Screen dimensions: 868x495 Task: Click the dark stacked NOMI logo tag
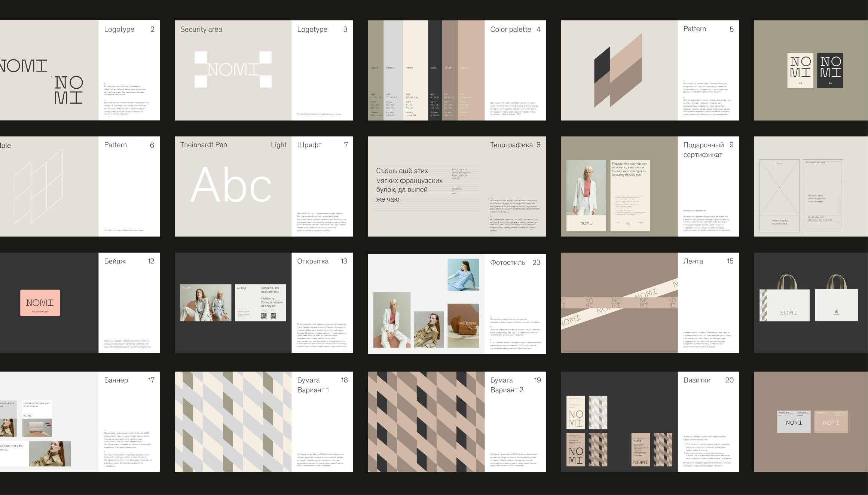[x=830, y=70]
